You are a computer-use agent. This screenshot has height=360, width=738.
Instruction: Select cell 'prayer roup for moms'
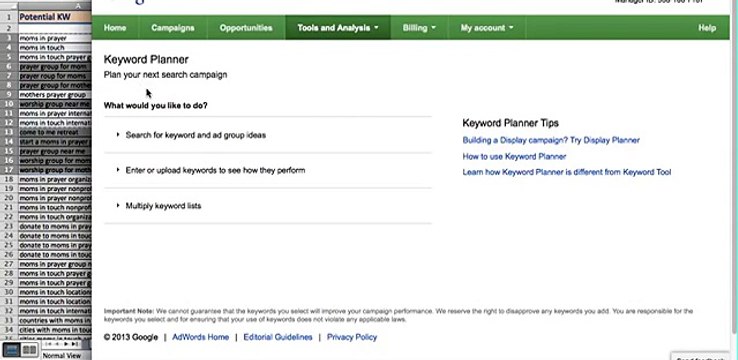(x=55, y=76)
